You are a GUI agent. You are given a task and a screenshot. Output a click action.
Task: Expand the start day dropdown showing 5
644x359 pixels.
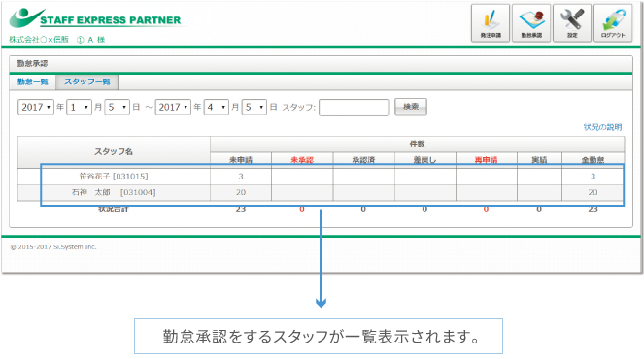point(118,107)
